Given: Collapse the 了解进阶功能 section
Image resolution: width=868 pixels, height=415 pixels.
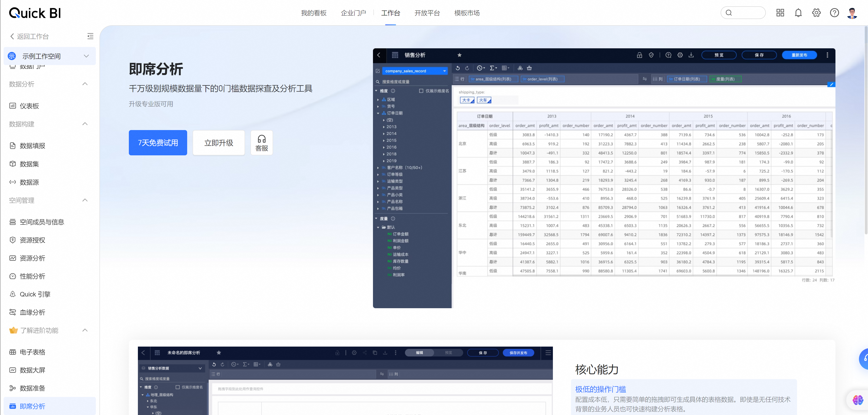Looking at the screenshot, I should [x=85, y=330].
